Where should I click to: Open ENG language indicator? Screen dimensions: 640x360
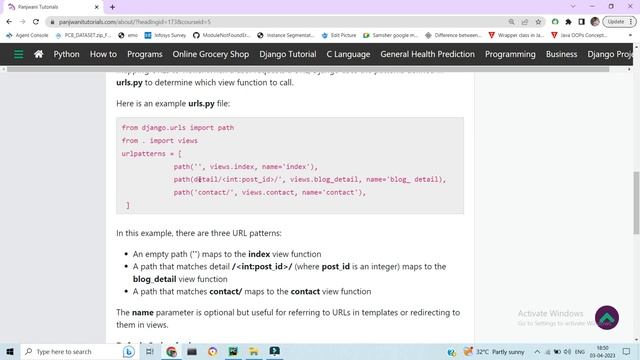(580, 351)
